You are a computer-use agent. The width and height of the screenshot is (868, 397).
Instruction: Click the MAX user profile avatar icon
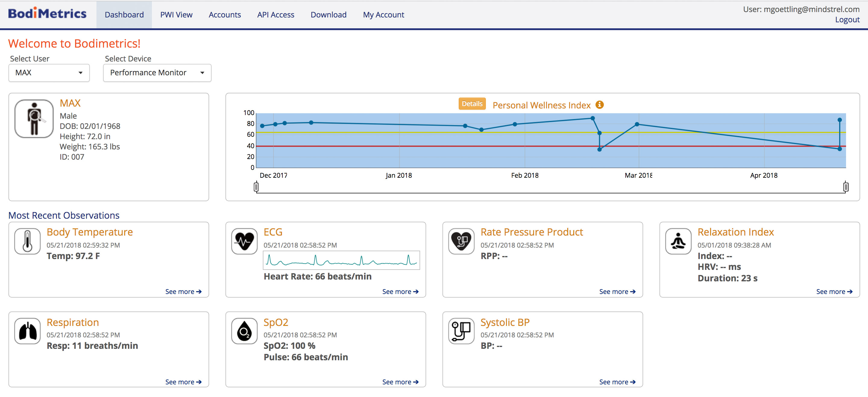34,118
